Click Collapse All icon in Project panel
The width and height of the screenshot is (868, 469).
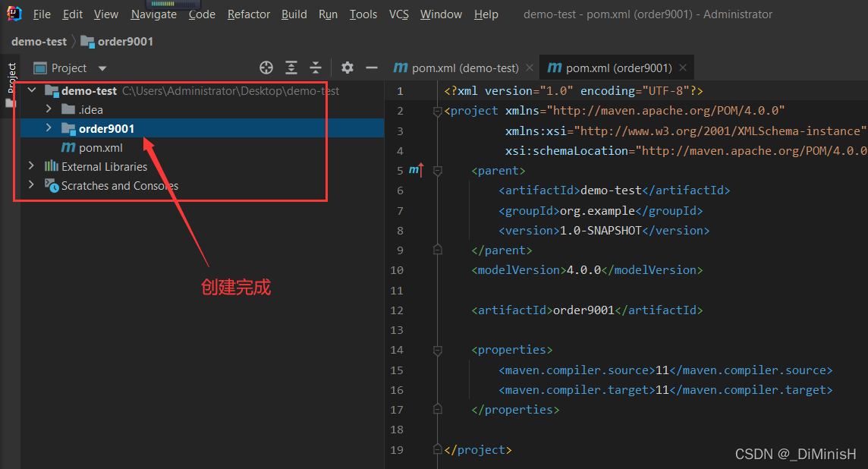[x=316, y=68]
